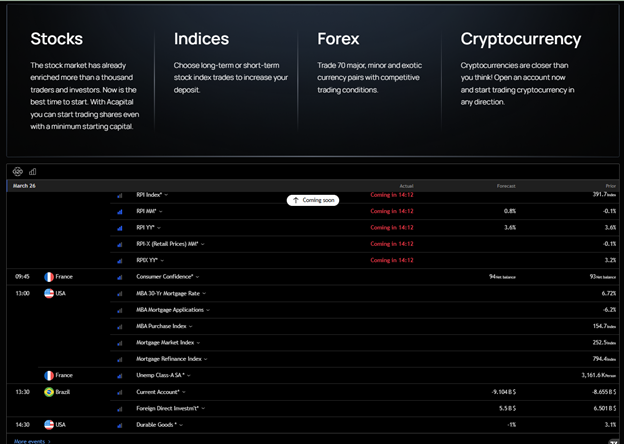The height and width of the screenshot is (444, 624).
Task: Click the USA flag icon at 13:00
Action: point(48,294)
